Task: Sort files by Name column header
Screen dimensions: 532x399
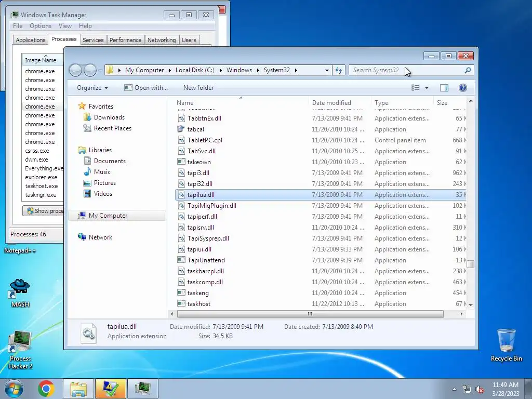Action: pos(242,103)
